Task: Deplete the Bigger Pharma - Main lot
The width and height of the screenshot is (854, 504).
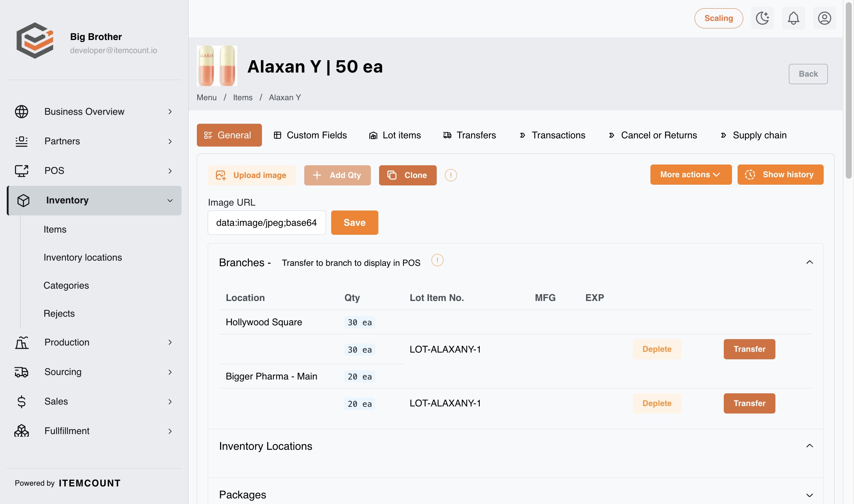Action: pyautogui.click(x=657, y=403)
